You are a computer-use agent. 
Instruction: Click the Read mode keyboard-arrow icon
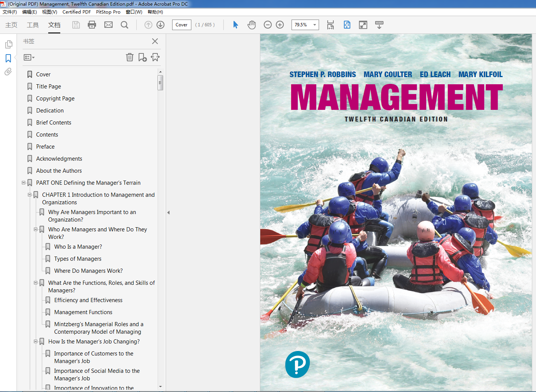[x=379, y=25]
